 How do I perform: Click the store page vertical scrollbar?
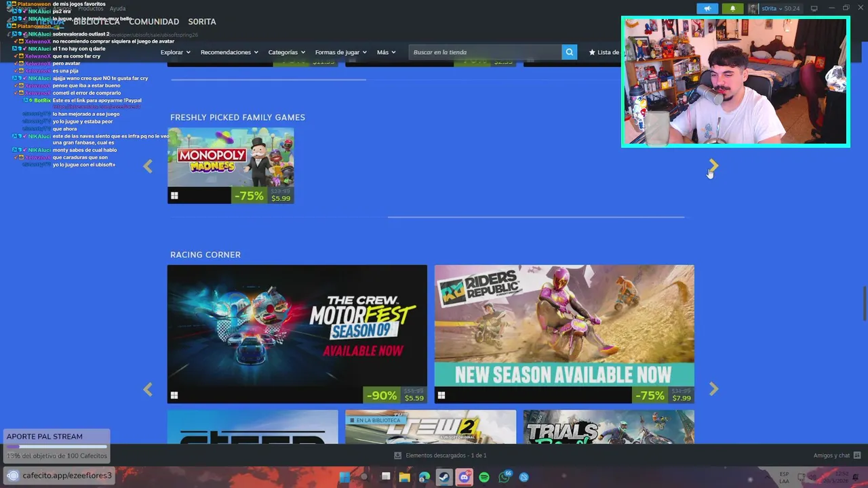864,304
